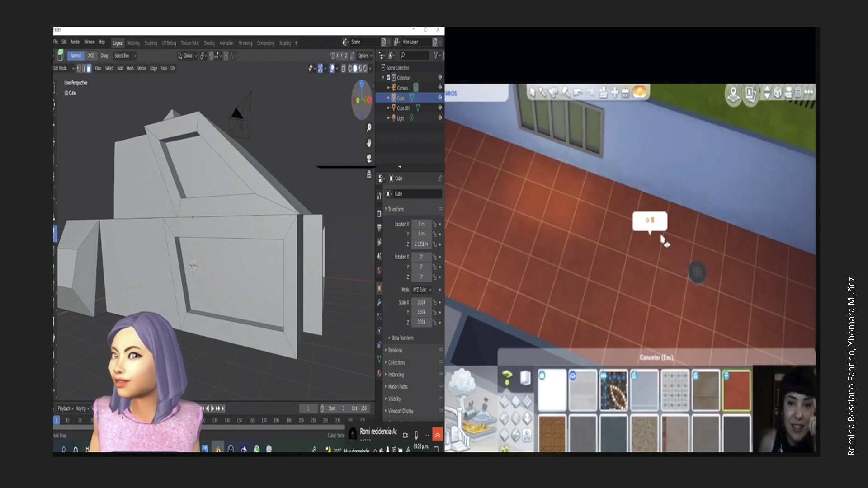Screen dimensions: 868x488
Task: Click the Keying button in timeline
Action: (x=82, y=408)
